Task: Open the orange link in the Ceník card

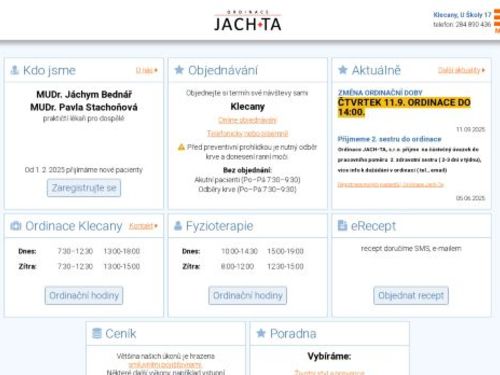Action: click(165, 364)
